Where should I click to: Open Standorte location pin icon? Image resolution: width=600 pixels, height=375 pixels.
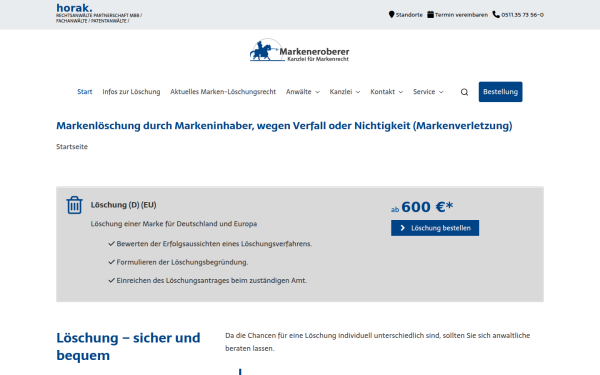click(x=391, y=15)
